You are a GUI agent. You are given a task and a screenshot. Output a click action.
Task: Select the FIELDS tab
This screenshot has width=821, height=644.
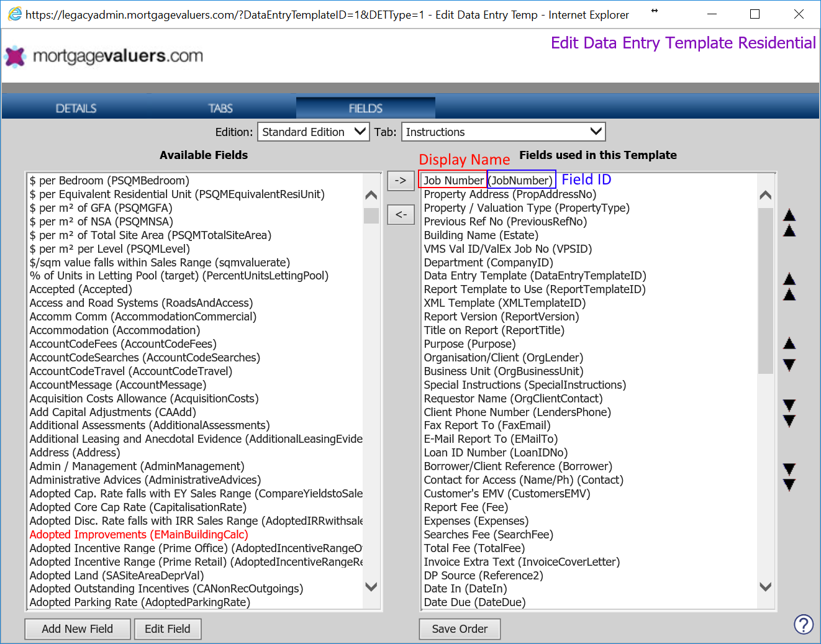click(365, 108)
